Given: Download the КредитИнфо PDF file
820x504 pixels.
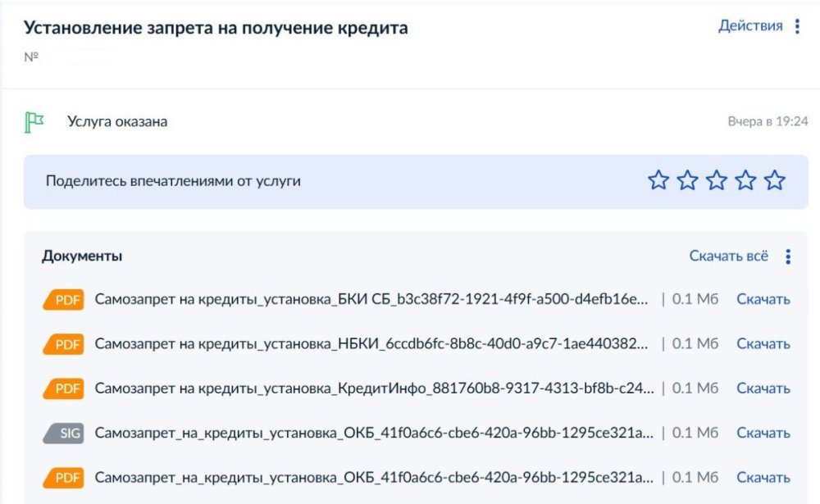Looking at the screenshot, I should pos(763,388).
